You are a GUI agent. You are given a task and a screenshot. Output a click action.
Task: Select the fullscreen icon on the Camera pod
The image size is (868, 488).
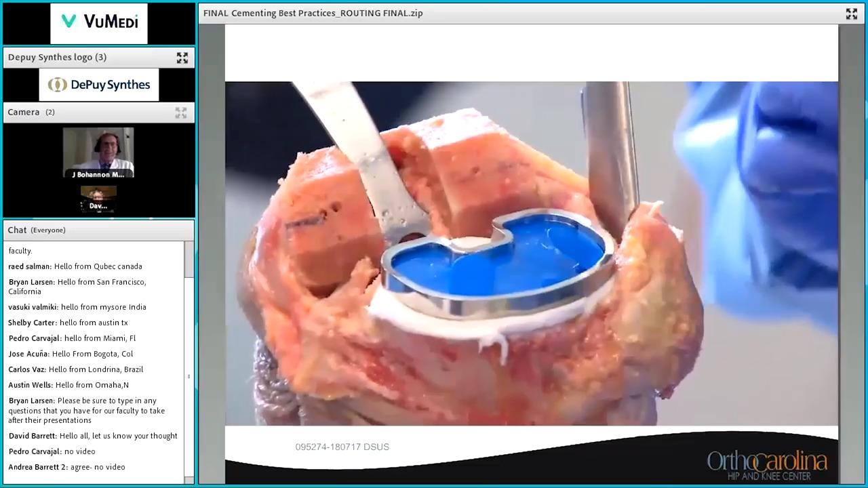pos(181,113)
